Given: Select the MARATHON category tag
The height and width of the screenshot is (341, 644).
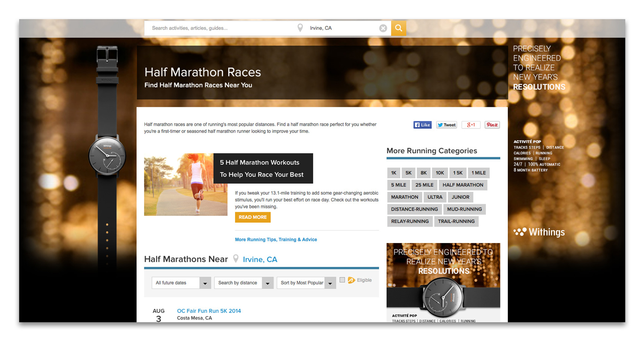Looking at the screenshot, I should 404,197.
